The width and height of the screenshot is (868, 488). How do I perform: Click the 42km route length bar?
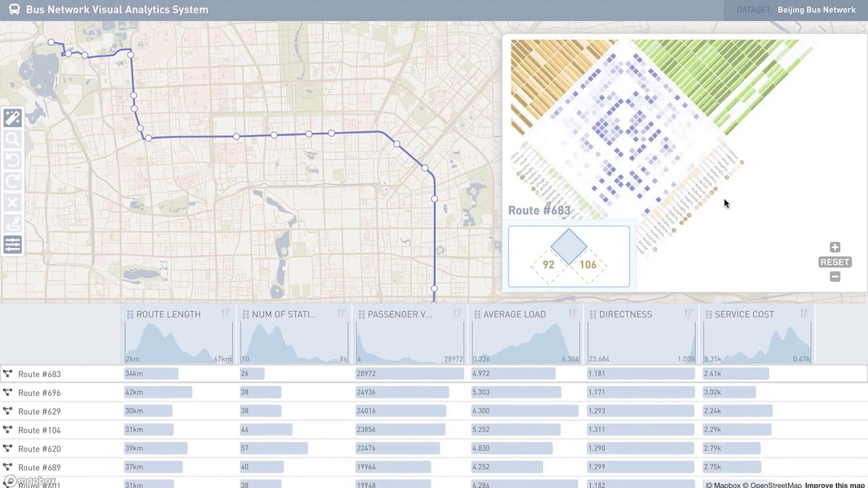[158, 392]
